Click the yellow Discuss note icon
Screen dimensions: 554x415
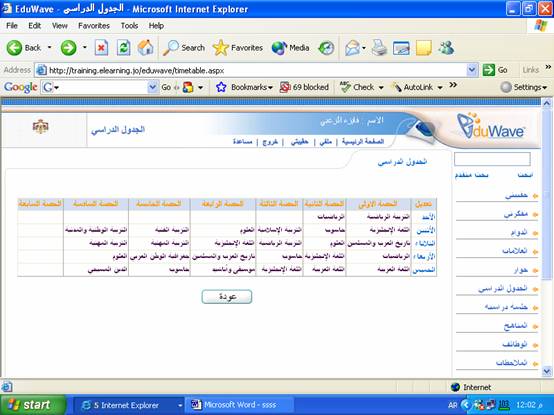[x=424, y=48]
